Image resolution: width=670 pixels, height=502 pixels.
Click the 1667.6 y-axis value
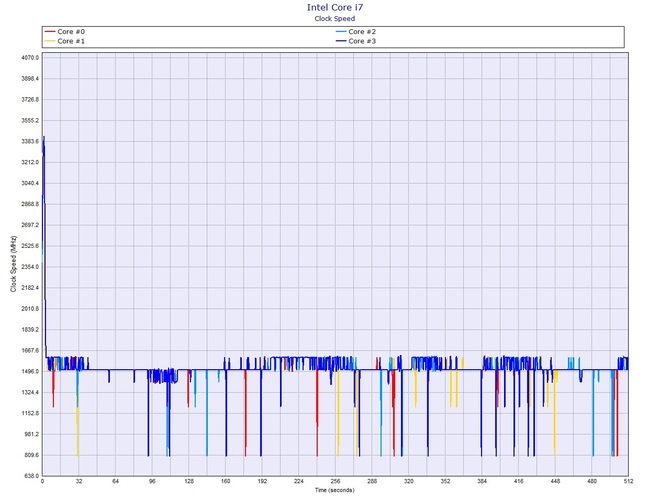click(30, 351)
